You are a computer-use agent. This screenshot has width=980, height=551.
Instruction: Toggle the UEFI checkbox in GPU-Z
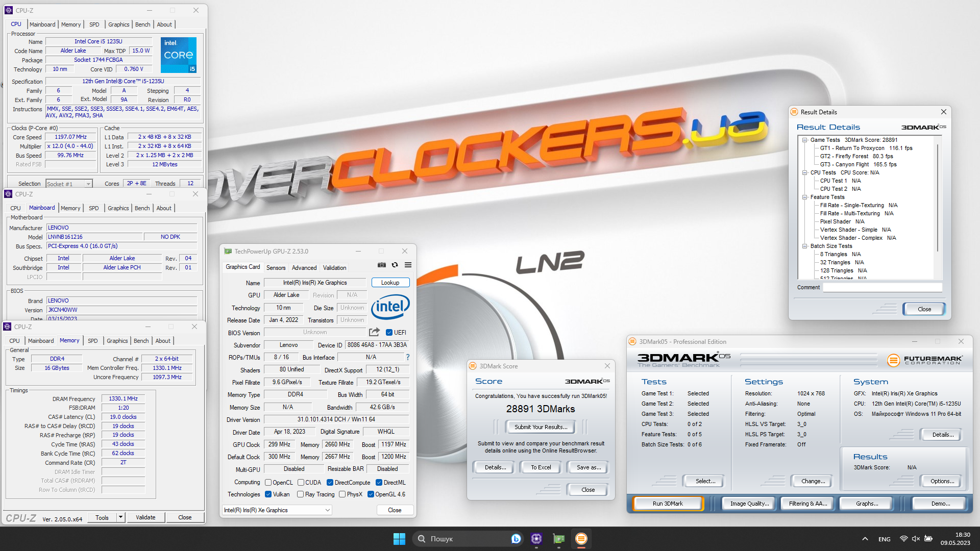click(x=389, y=333)
